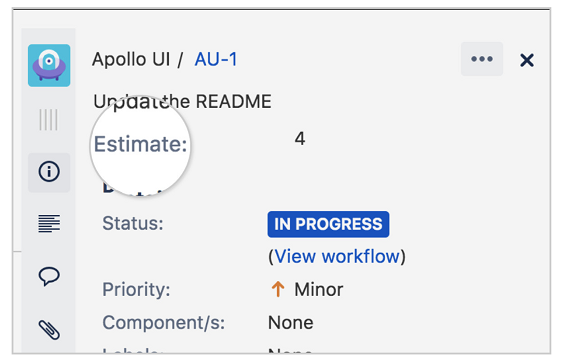Open the AU-1 issue key link

(x=216, y=59)
